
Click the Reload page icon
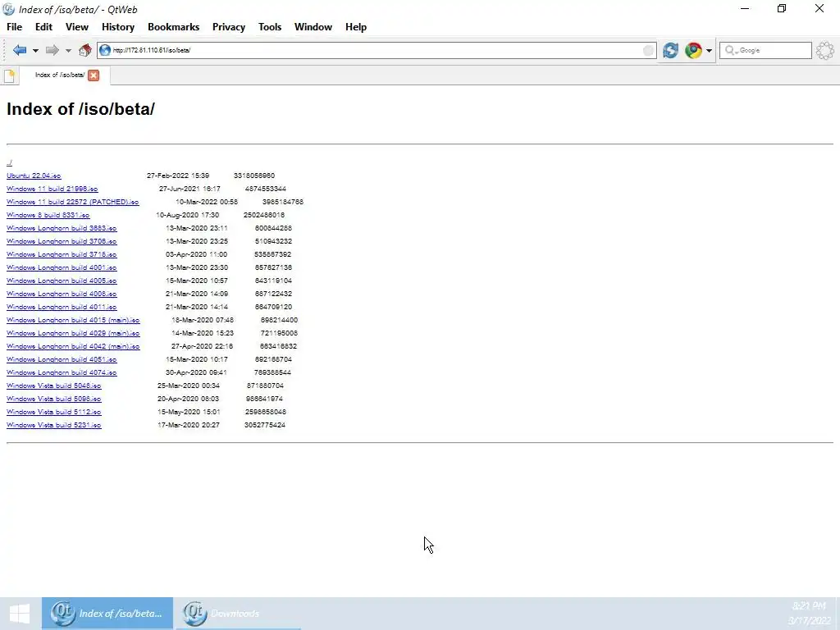point(670,50)
